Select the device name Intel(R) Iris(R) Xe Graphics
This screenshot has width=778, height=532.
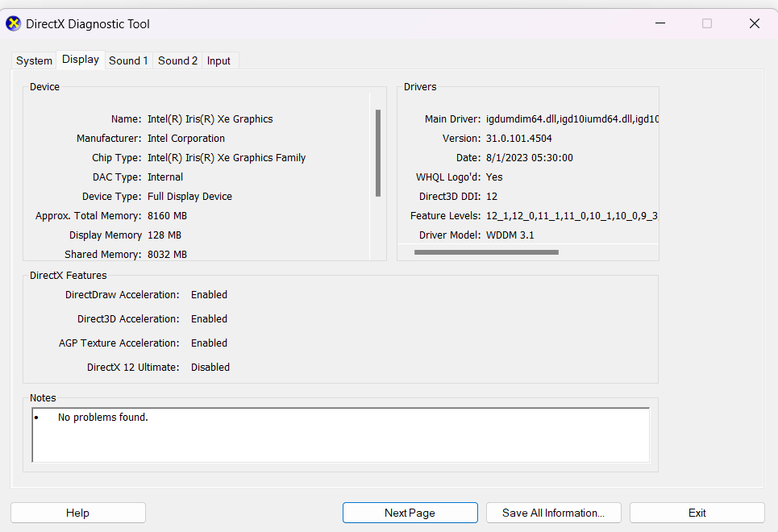pyautogui.click(x=210, y=119)
